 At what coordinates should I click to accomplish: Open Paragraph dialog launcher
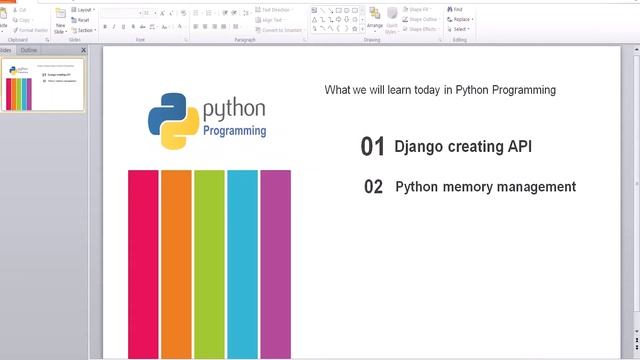304,40
